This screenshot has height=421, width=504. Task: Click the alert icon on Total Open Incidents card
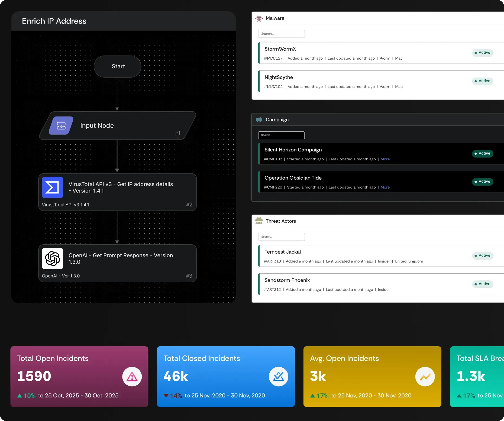click(132, 377)
